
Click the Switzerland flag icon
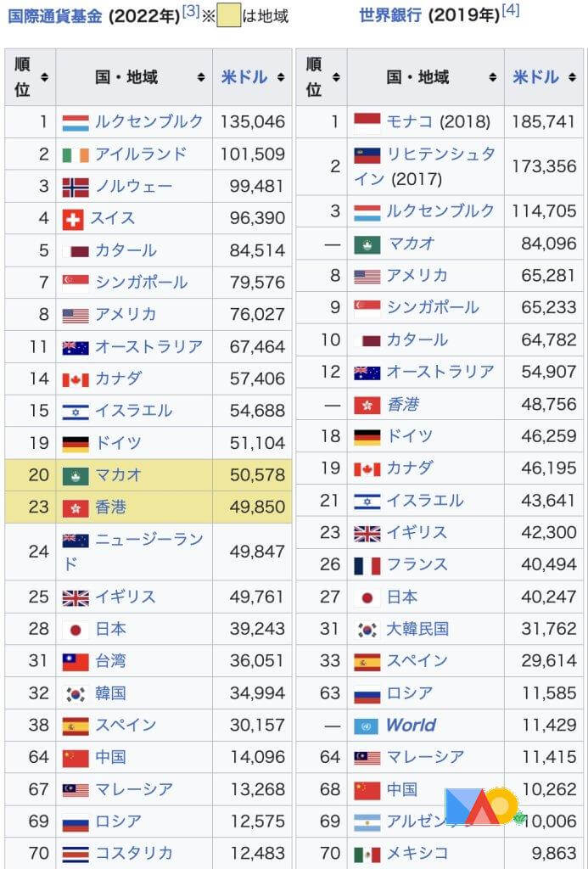[73, 219]
